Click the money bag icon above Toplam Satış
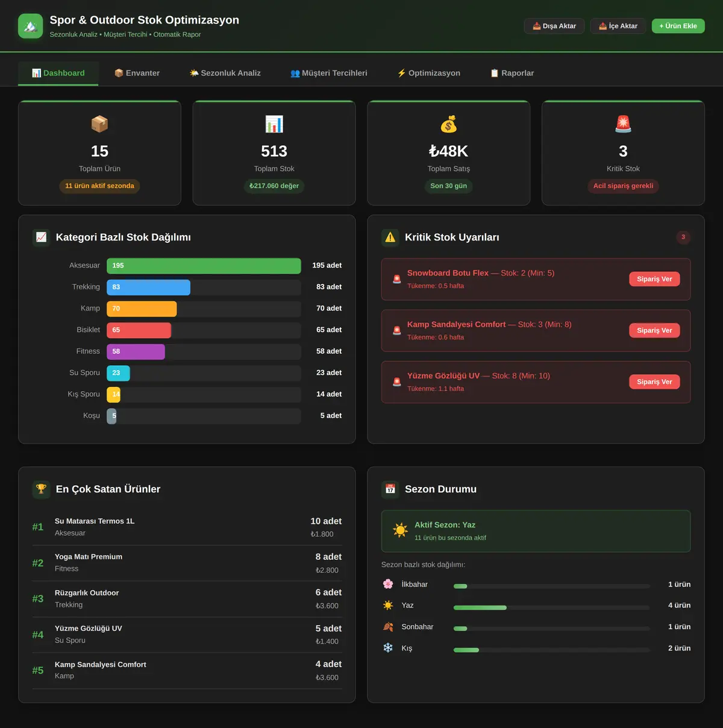This screenshot has height=728, width=723. coord(449,124)
